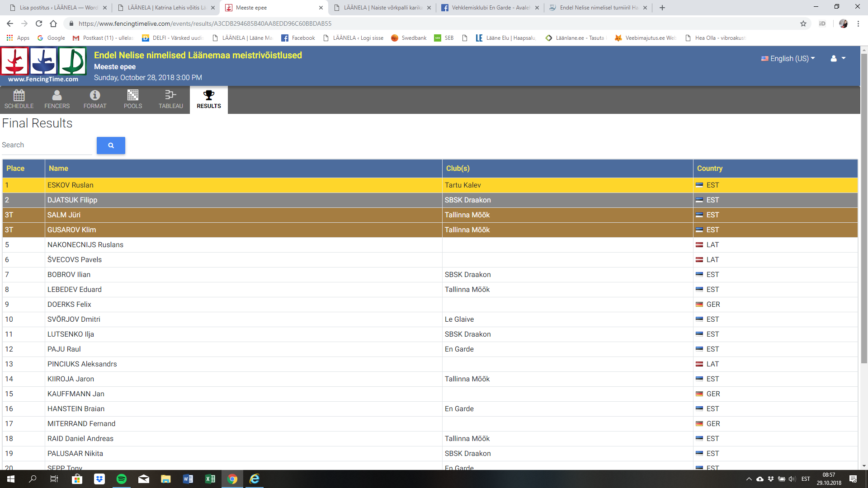Open the Swedbank bookmark

[409, 38]
